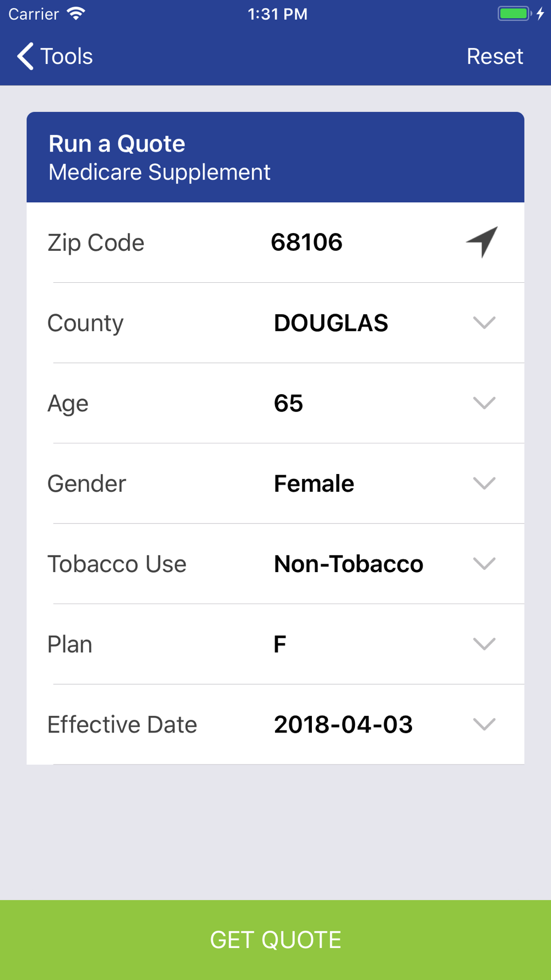Open the Tobacco Use dropdown chevron

pyautogui.click(x=484, y=564)
